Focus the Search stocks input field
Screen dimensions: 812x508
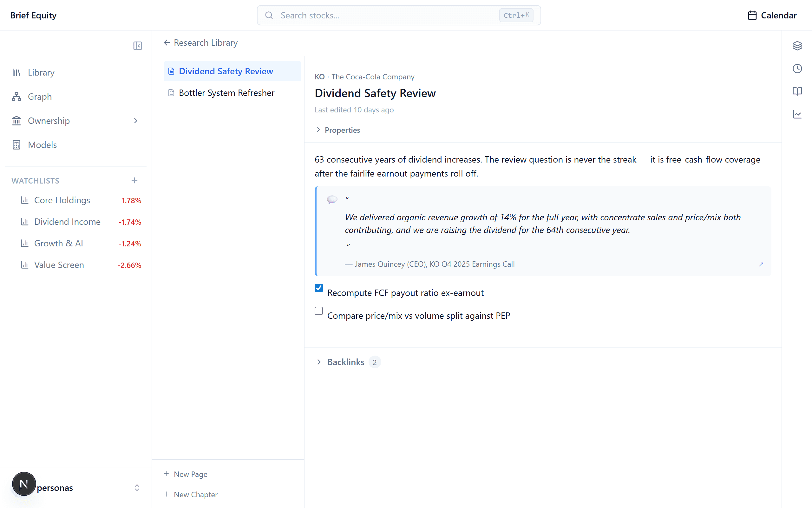pos(399,16)
